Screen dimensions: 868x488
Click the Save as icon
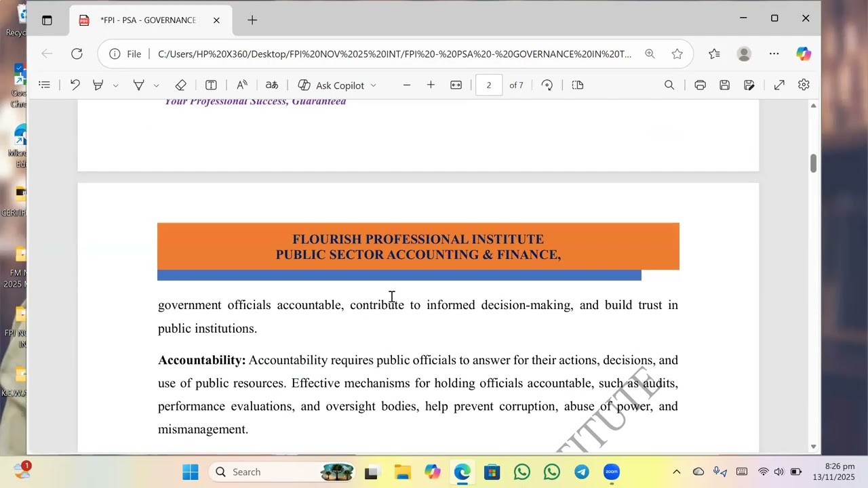(749, 85)
